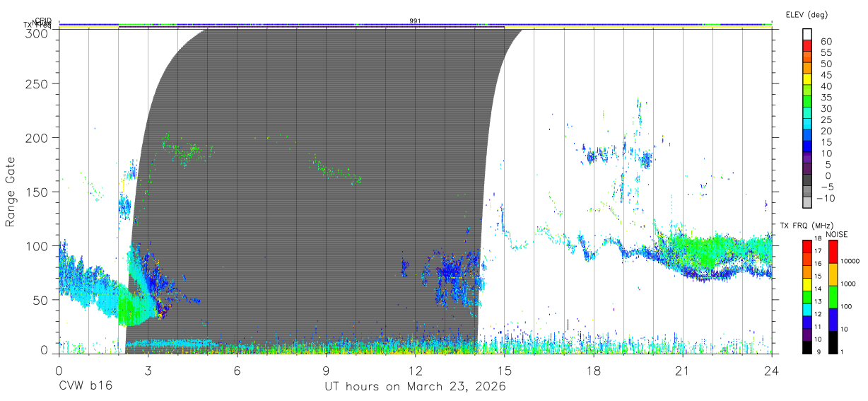The width and height of the screenshot is (868, 401).
Task: Click the TX FRQ (MHz) legend title
Action: (x=805, y=226)
